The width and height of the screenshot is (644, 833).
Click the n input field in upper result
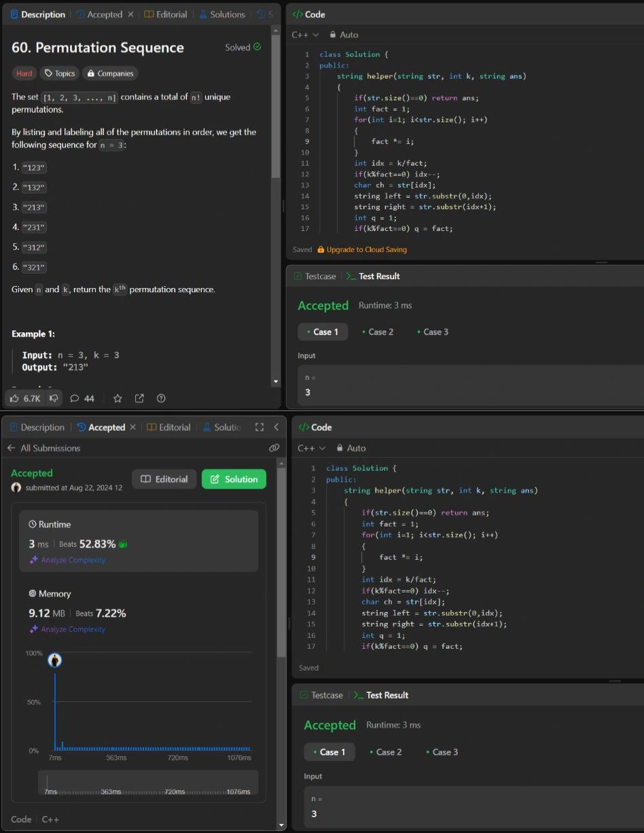471,385
